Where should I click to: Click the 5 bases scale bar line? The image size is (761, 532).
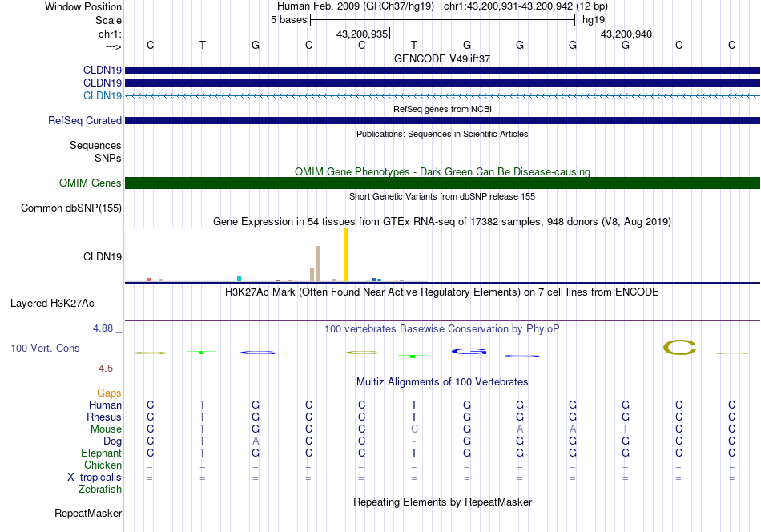443,20
